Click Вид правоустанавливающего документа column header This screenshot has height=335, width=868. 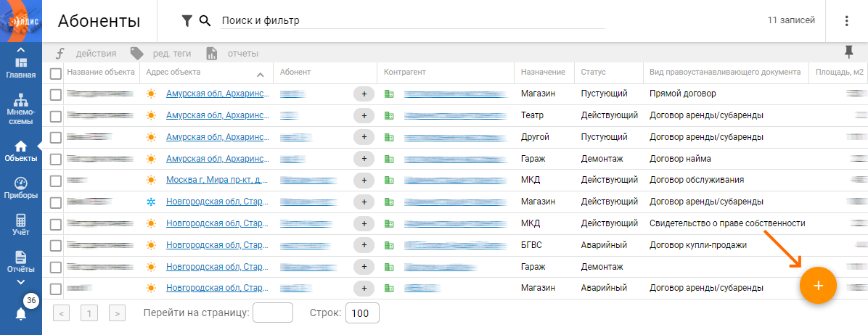725,72
